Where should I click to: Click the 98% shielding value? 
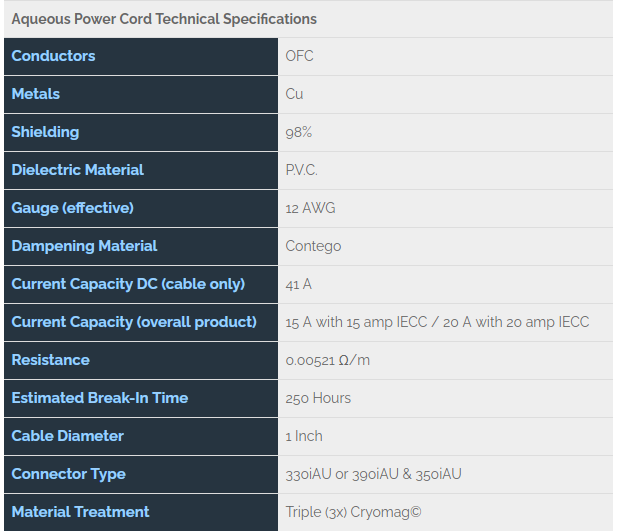click(x=299, y=132)
